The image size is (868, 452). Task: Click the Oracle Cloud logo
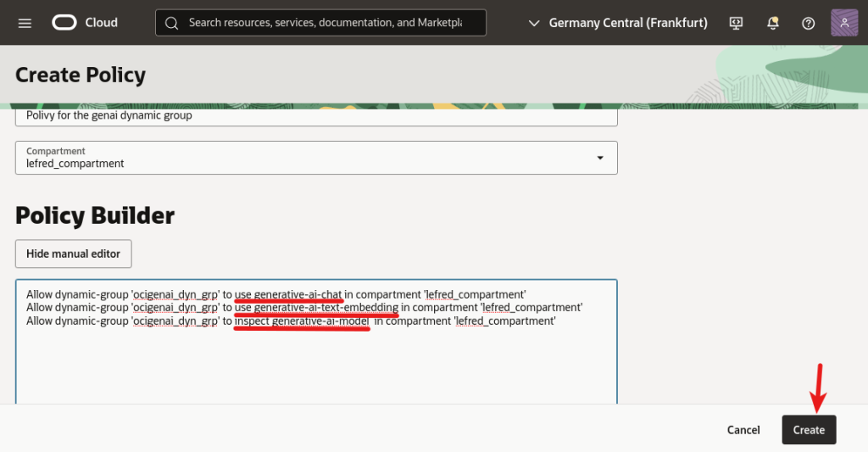click(x=64, y=23)
